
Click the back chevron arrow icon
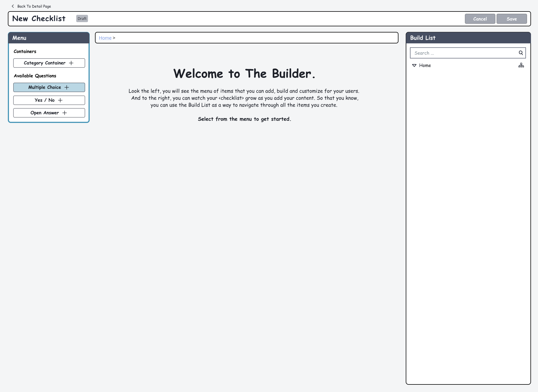13,6
